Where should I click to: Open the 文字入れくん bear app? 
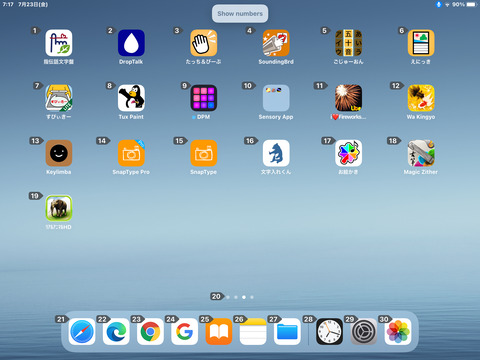[276, 153]
